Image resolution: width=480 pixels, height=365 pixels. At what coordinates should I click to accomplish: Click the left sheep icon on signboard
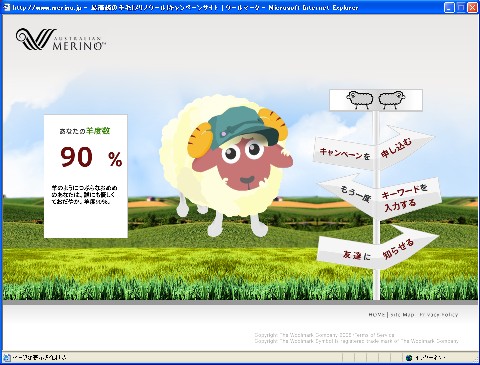point(359,100)
